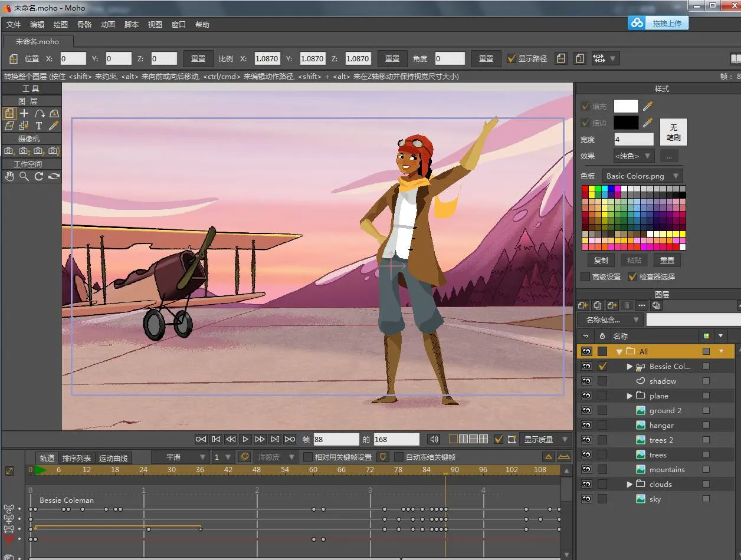Open the Basic Colors.png palette dropdown
The image size is (741, 560).
642,176
